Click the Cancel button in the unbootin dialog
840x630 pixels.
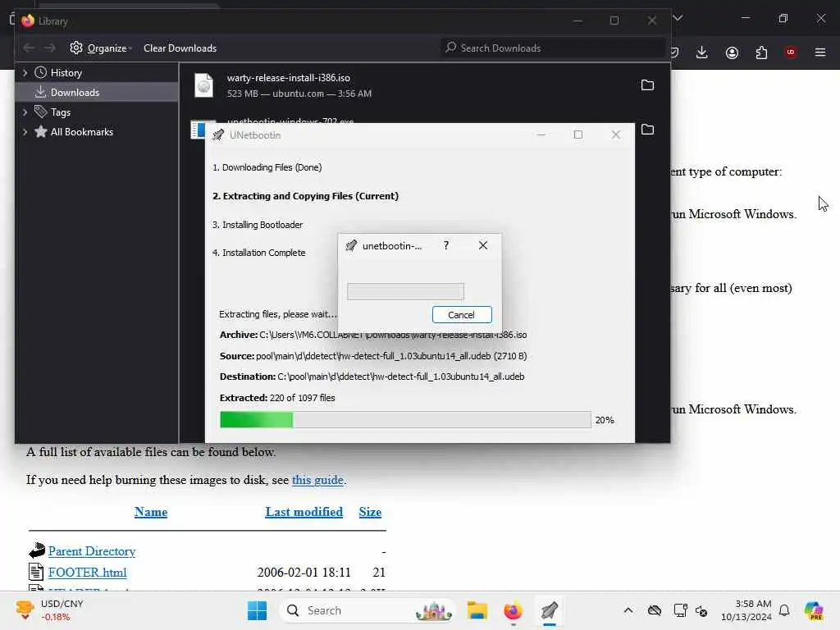point(462,314)
